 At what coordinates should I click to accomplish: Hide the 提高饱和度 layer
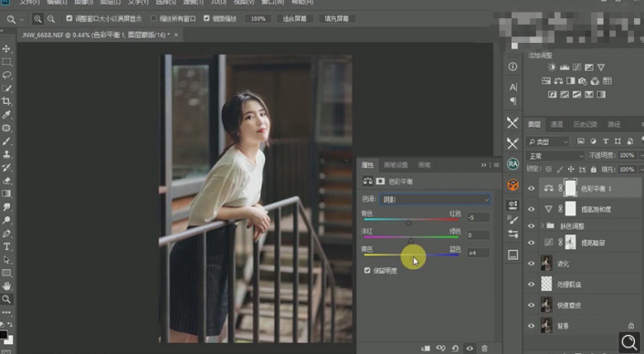click(x=531, y=209)
